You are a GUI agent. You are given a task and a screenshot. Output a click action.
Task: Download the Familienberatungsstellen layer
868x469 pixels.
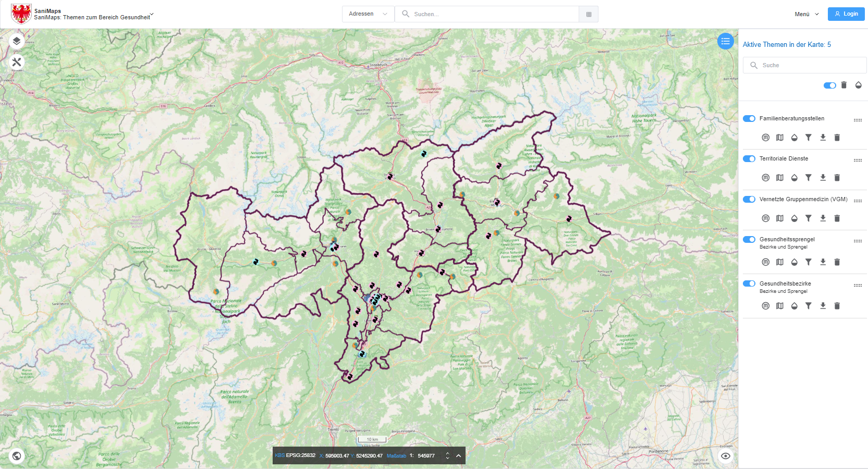click(x=823, y=138)
